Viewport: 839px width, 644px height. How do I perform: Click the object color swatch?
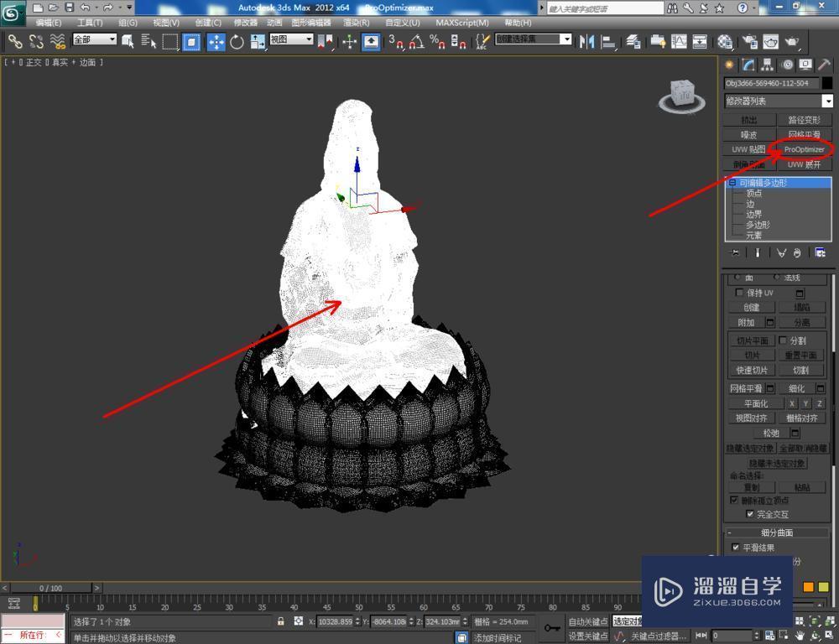pyautogui.click(x=827, y=83)
